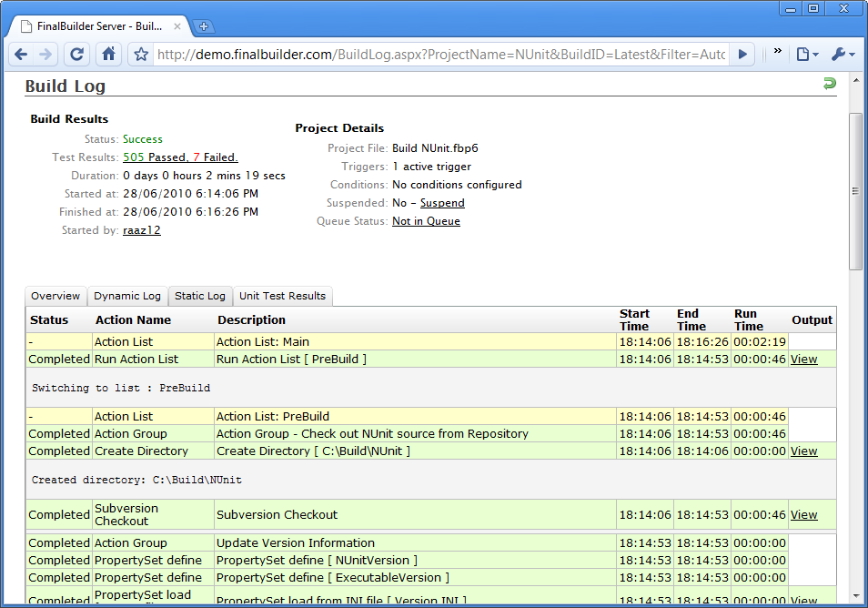
Task: Open the page control menu
Action: click(x=807, y=55)
